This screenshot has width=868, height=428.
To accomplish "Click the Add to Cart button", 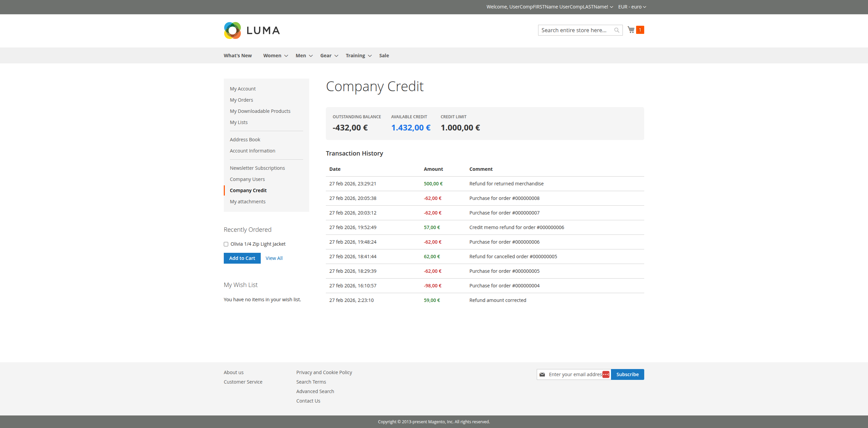I will 242,258.
